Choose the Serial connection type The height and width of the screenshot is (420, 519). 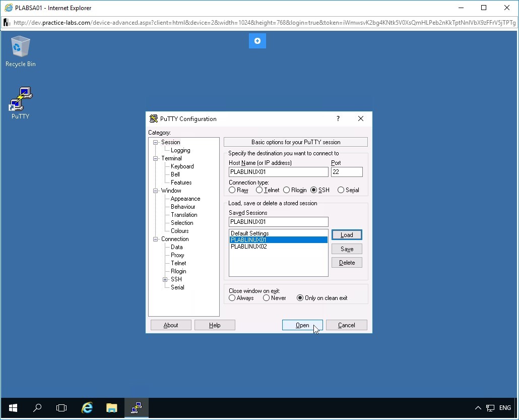(x=341, y=190)
